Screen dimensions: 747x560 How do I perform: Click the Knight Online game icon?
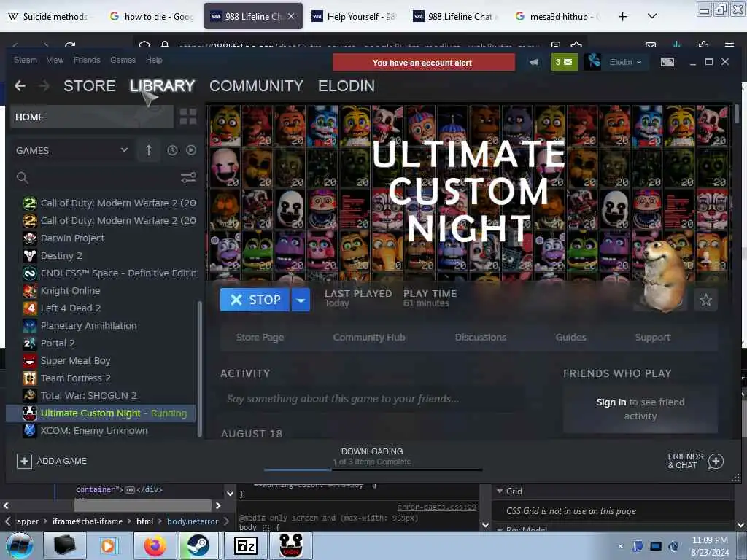click(29, 290)
